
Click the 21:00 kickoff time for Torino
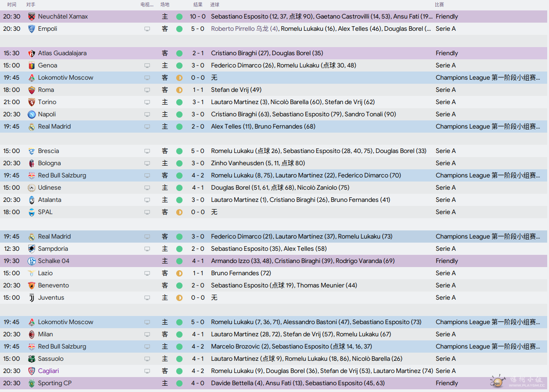[11, 102]
